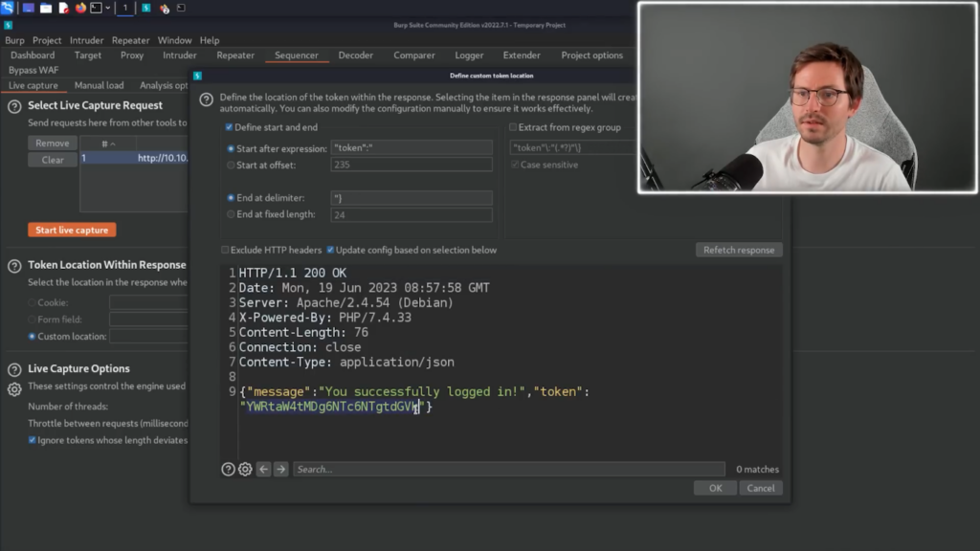Screen dimensions: 980x551
Task: Open the Window menu
Action: 174,40
